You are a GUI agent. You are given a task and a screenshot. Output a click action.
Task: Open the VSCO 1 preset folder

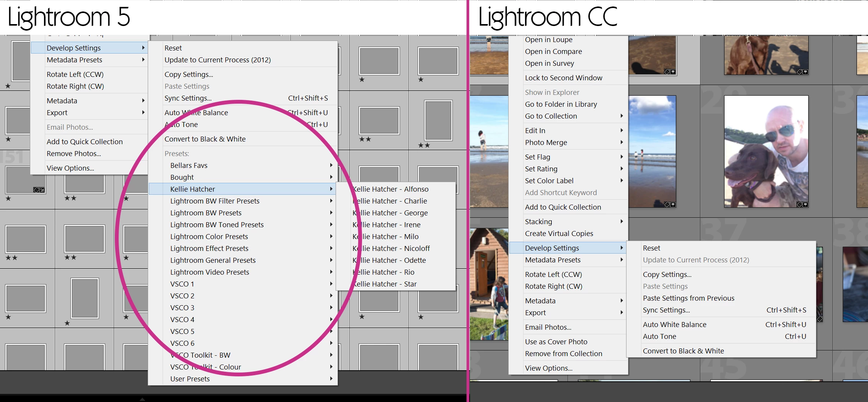243,284
